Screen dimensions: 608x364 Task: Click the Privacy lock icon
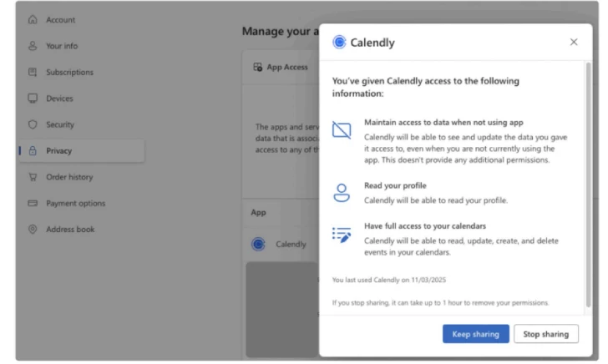coord(33,151)
